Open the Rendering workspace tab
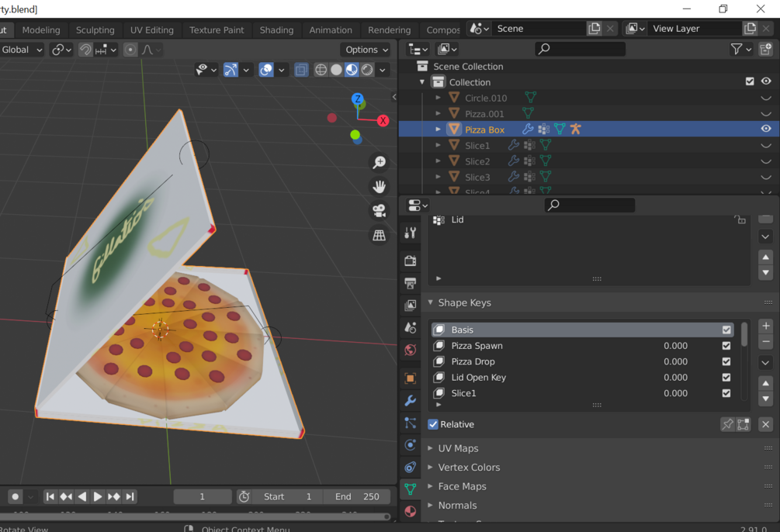Image resolution: width=780 pixels, height=532 pixels. click(389, 29)
